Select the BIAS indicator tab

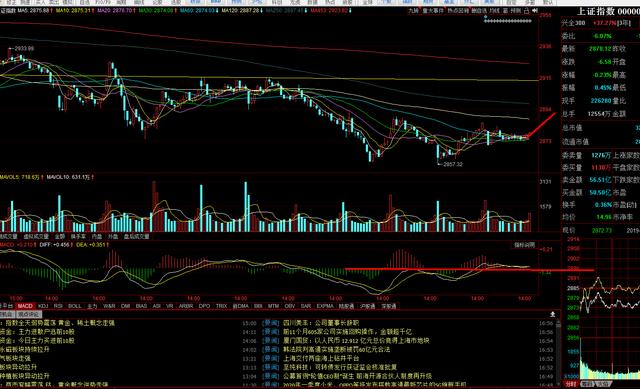coord(141,306)
